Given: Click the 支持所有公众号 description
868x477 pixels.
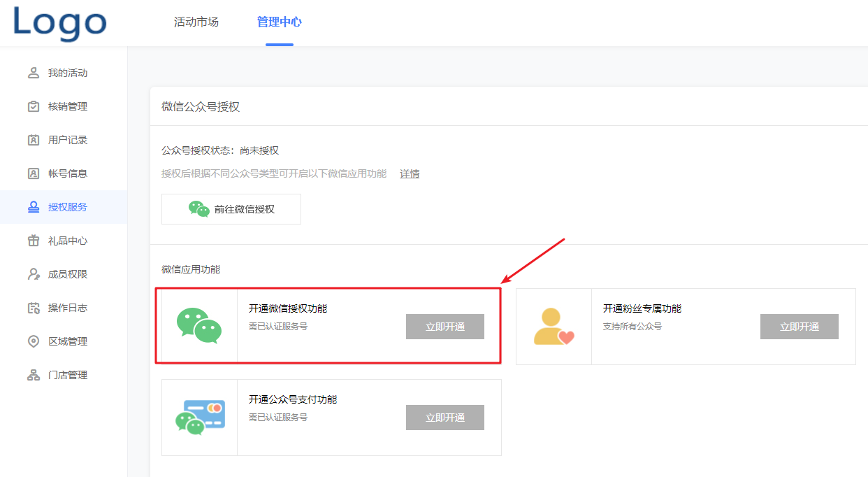Looking at the screenshot, I should click(632, 327).
